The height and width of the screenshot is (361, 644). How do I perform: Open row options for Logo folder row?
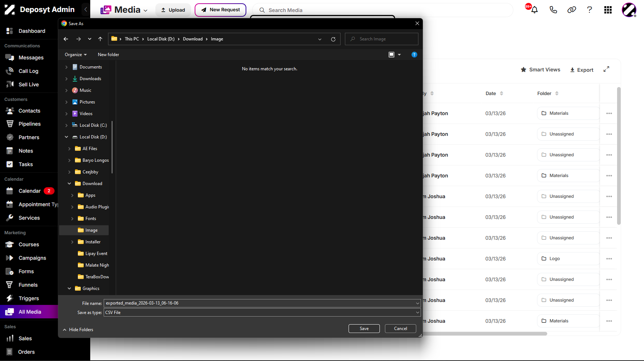(x=609, y=259)
